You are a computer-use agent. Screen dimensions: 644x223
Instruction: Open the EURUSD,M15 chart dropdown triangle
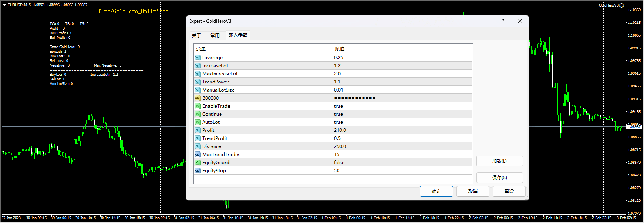point(4,5)
